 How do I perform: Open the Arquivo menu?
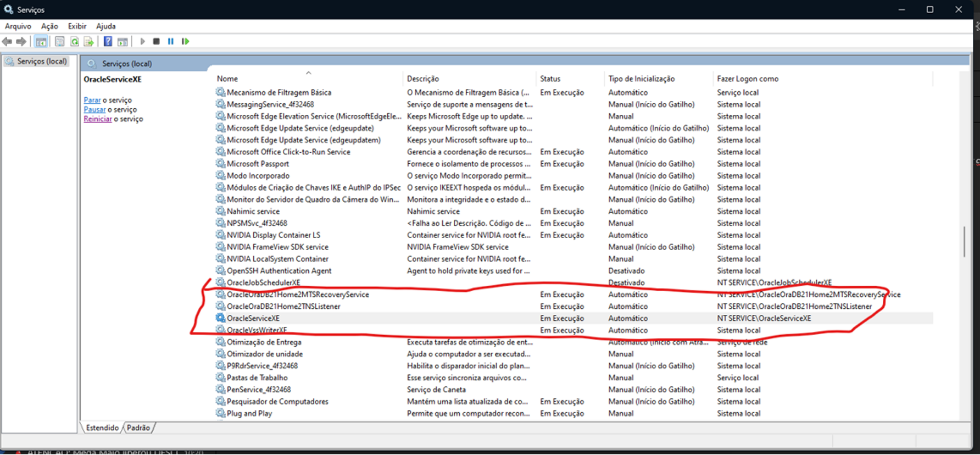[18, 26]
